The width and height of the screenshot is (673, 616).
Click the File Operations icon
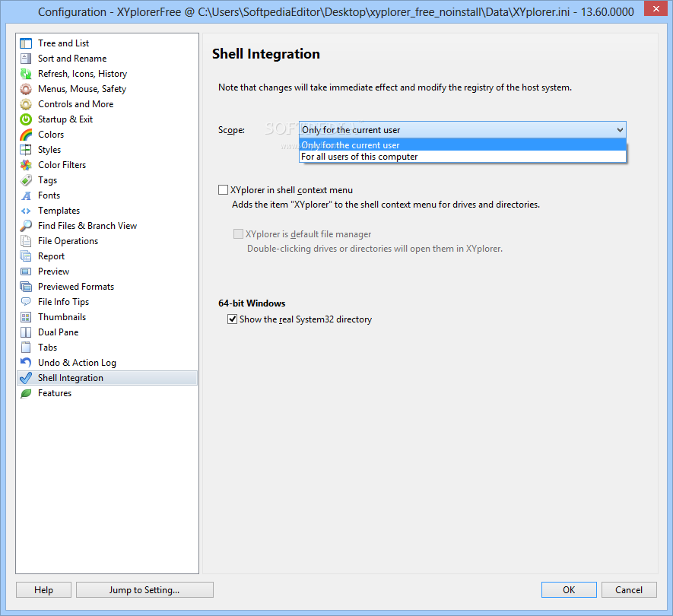click(x=26, y=241)
